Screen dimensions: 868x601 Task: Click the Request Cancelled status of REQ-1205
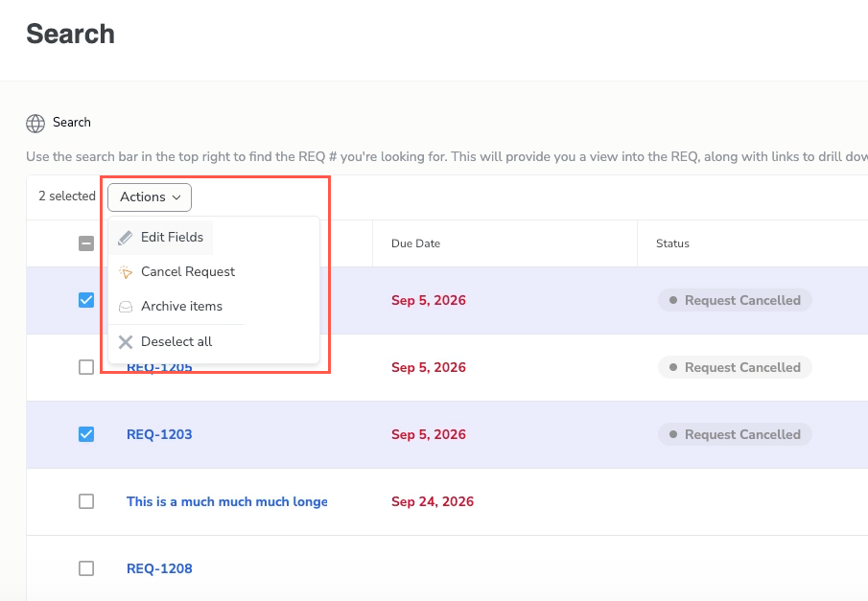click(x=735, y=367)
